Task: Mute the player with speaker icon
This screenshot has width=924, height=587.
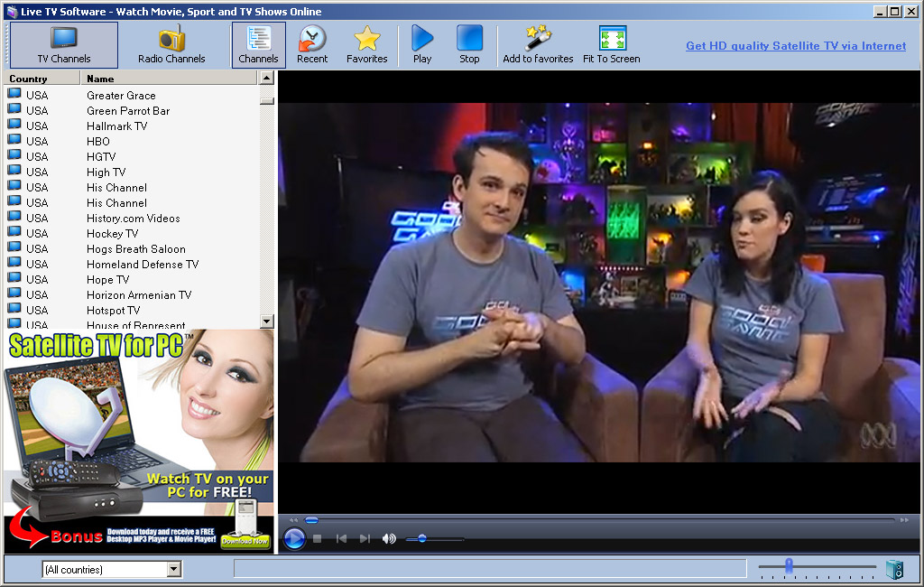Action: (x=389, y=538)
